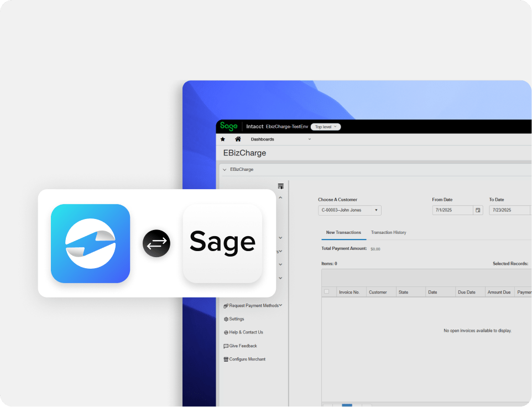This screenshot has height=407, width=532.
Task: Click the Settings gear icon
Action: tap(226, 319)
